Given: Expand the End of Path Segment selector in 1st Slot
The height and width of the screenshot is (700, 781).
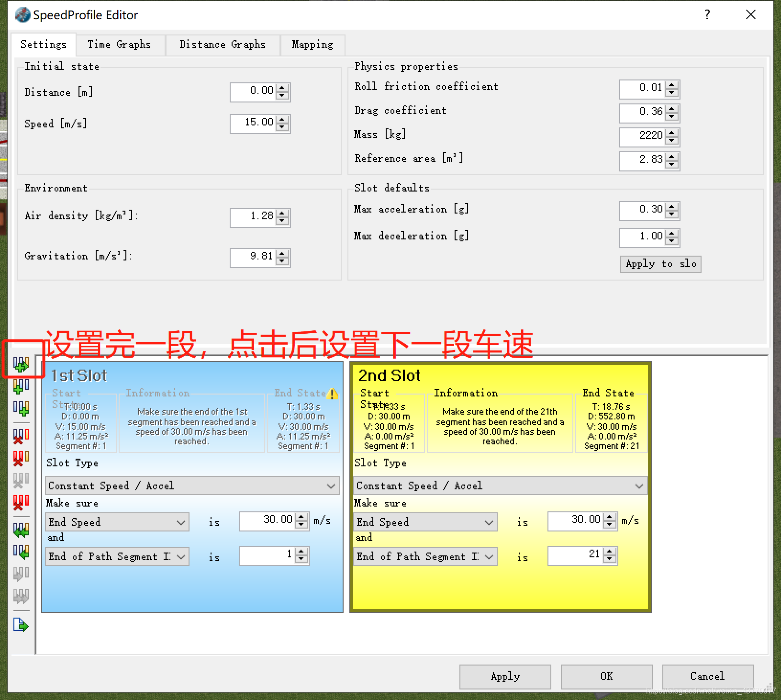Looking at the screenshot, I should coord(181,556).
